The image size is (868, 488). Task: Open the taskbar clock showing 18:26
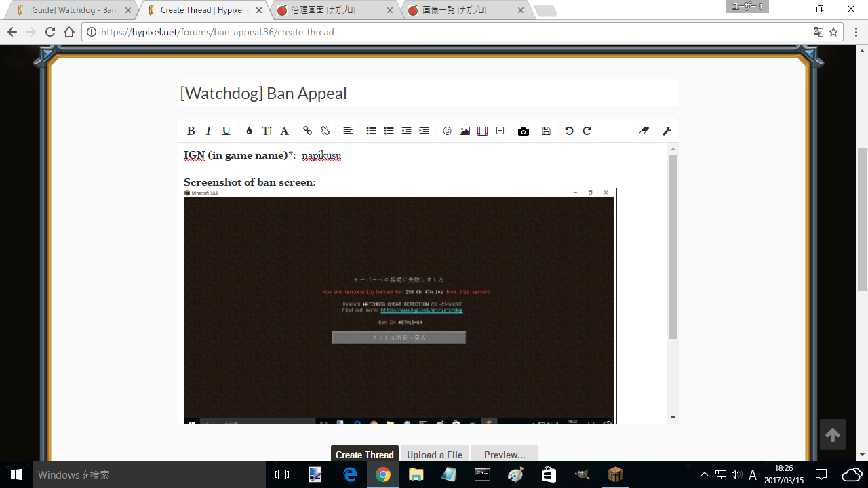(x=785, y=474)
